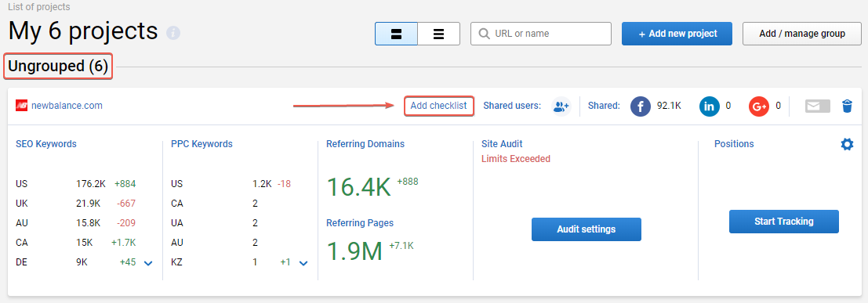Click PPC UA row label

(x=176, y=223)
